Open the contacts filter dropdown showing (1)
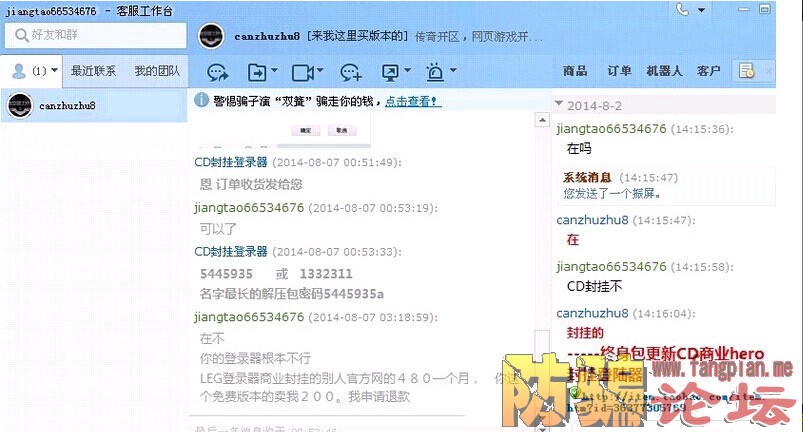The image size is (803, 432). coord(53,71)
